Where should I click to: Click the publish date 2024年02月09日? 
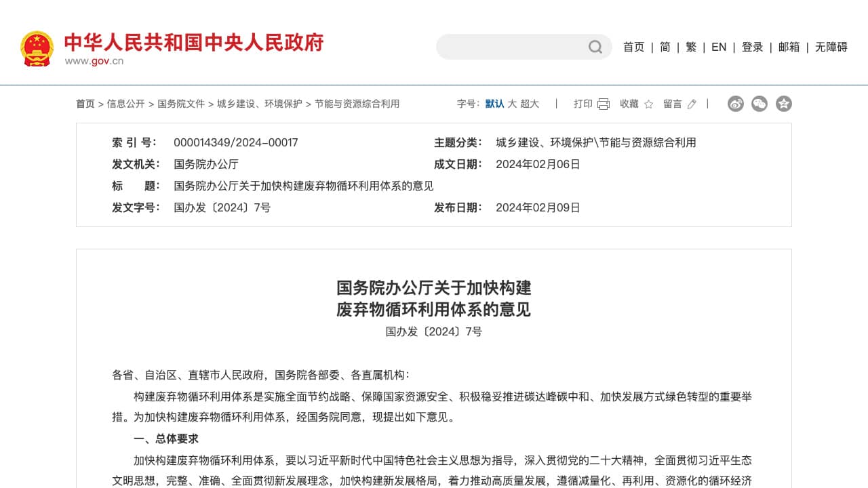(x=538, y=207)
